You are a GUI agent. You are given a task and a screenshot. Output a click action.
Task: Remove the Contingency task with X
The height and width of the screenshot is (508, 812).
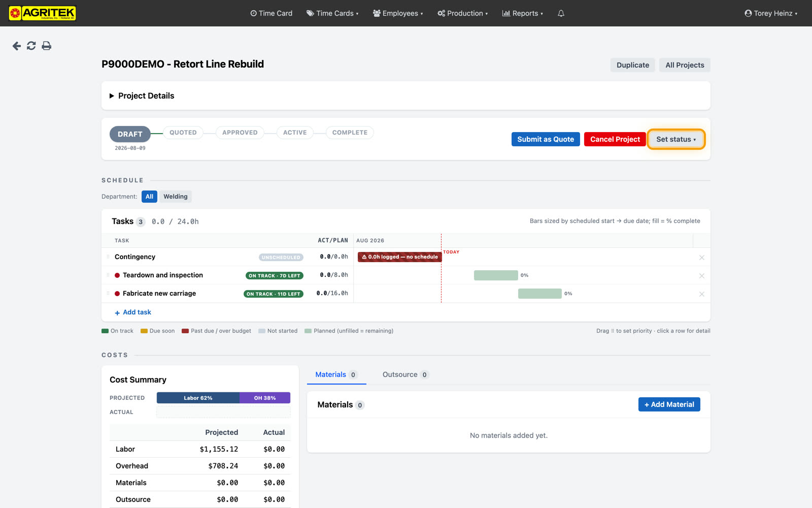[702, 258]
